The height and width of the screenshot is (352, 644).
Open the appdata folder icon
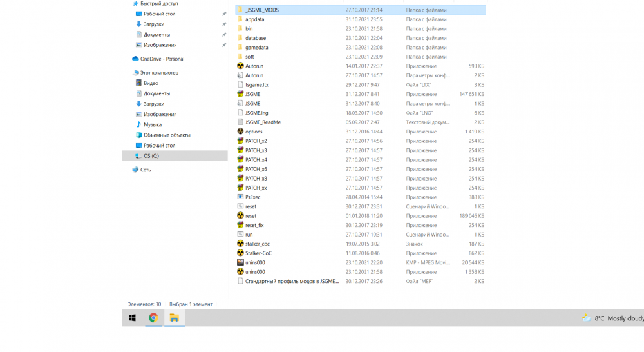click(x=240, y=19)
